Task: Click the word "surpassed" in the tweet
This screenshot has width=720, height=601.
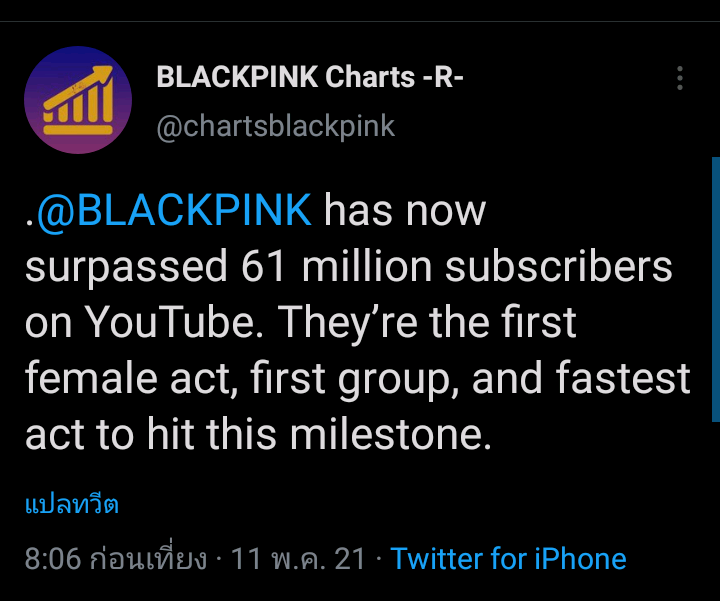Action: [125, 268]
